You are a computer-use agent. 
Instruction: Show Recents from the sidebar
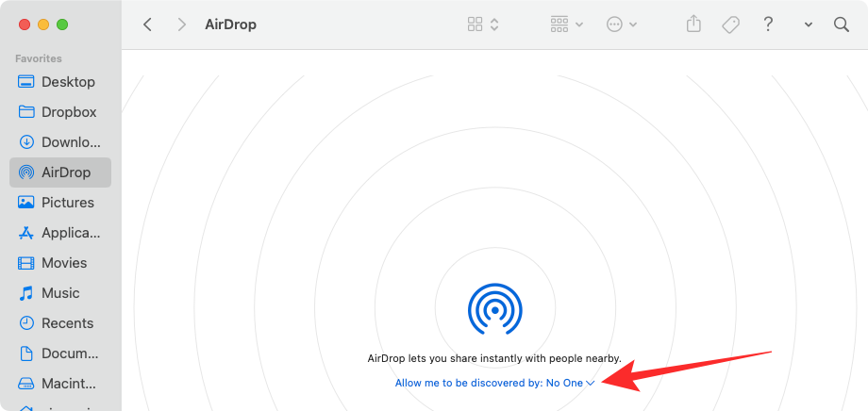(x=67, y=323)
